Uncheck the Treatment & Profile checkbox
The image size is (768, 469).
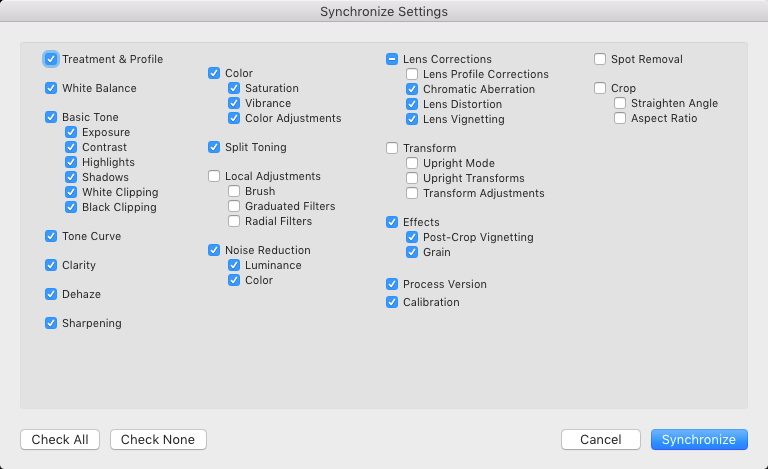[51, 59]
